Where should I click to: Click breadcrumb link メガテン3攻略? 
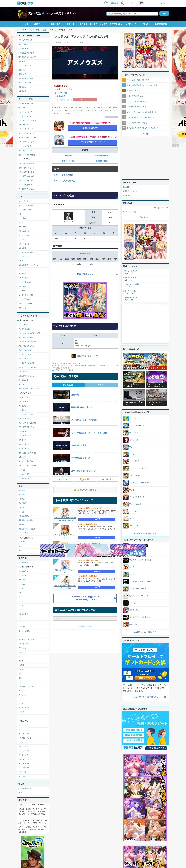tap(33, 30)
